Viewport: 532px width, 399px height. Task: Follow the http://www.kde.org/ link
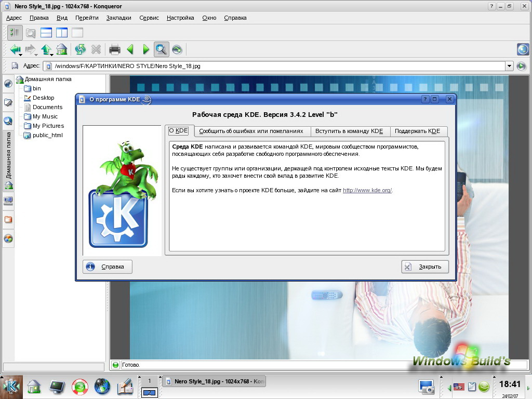pyautogui.click(x=367, y=190)
